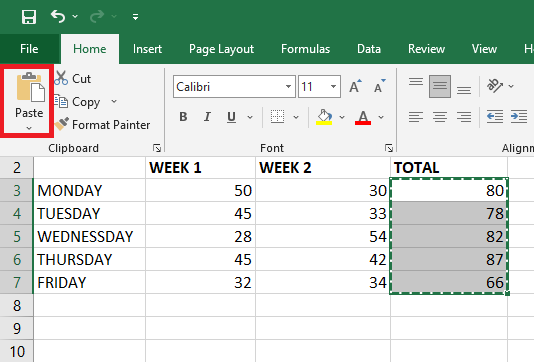Apply yellow fill color
The width and height of the screenshot is (534, 362).
pos(324,117)
